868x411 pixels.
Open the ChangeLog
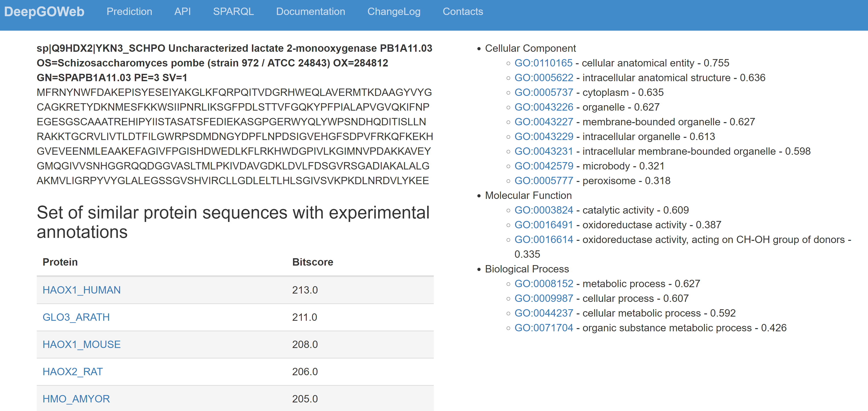394,12
